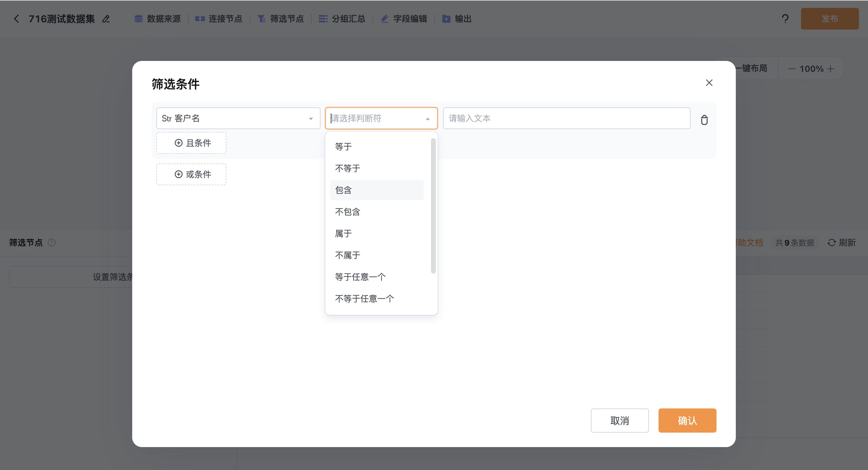The image size is (868, 470).
Task: Zoom out canvas with minus icon
Action: pos(792,69)
